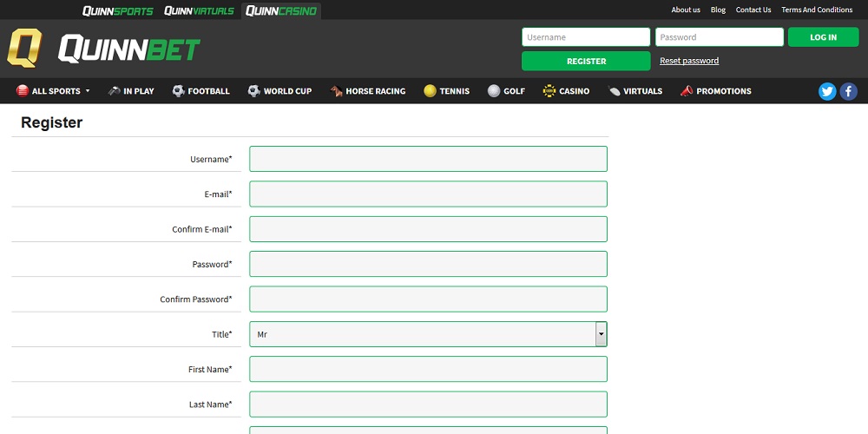Switch to the QuinnCasino tab
The image size is (868, 434).
click(x=281, y=10)
